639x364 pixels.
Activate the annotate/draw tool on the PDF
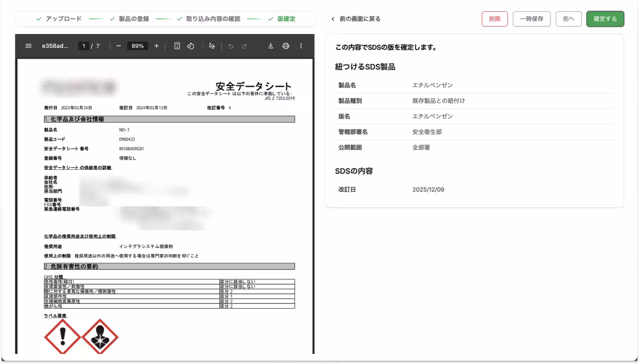click(212, 46)
